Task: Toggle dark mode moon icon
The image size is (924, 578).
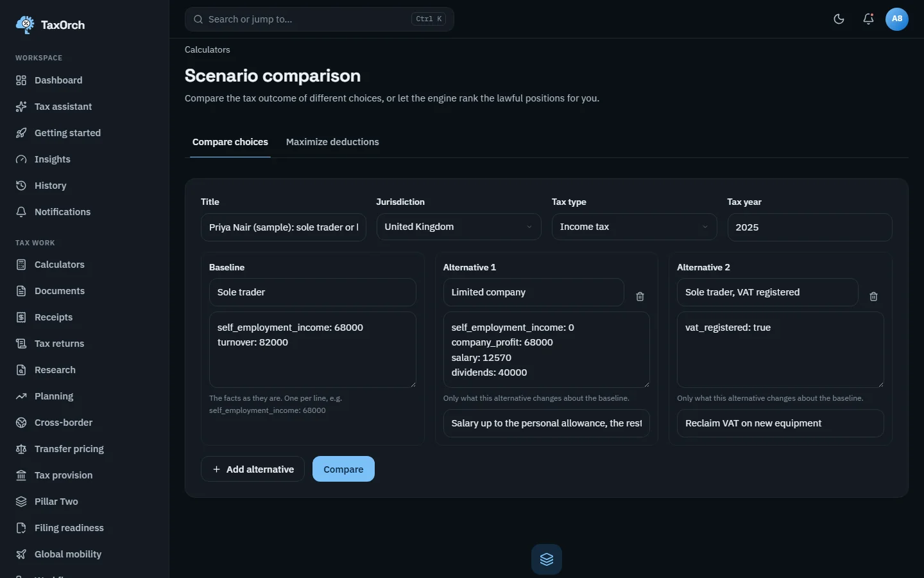Action: [839, 19]
